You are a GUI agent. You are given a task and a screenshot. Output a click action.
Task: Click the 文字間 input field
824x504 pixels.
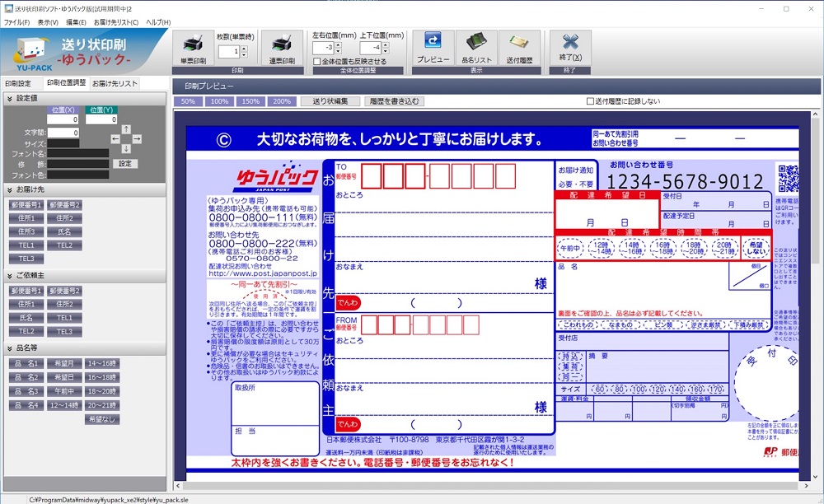pos(63,133)
